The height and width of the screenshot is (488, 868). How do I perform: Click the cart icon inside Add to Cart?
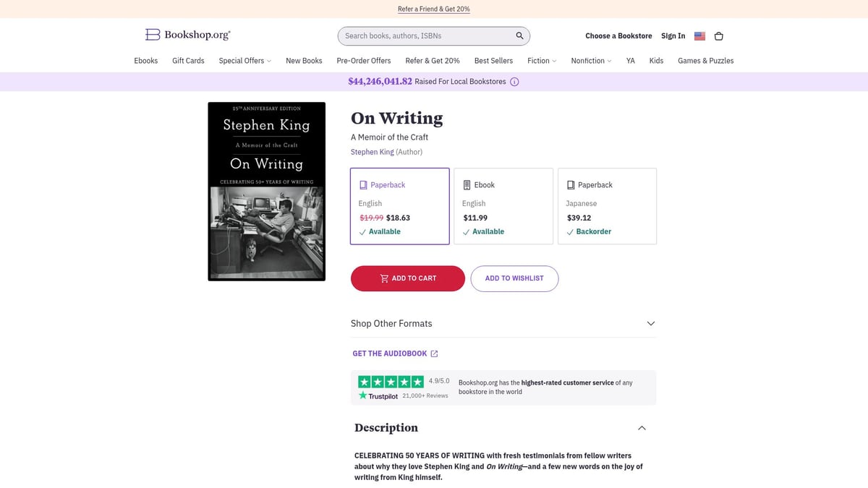click(384, 278)
